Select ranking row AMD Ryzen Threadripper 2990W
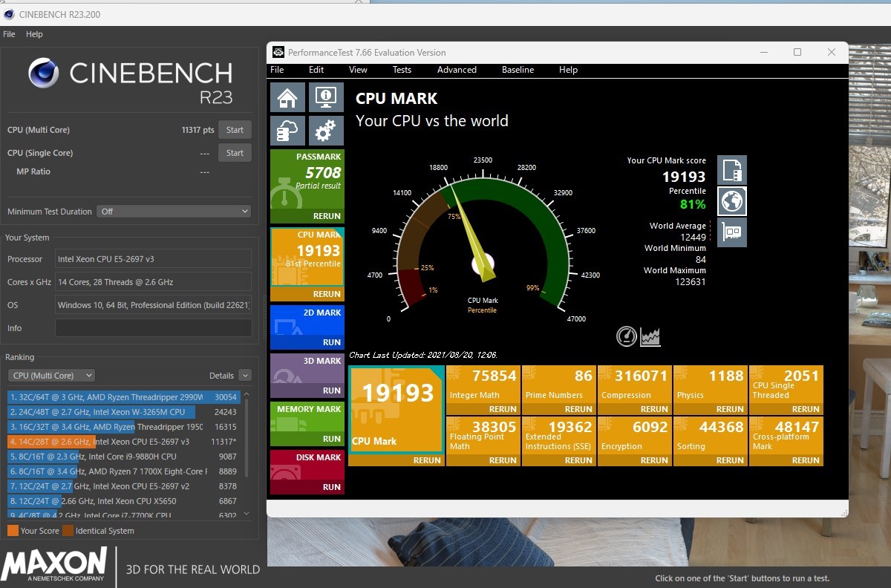891x588 pixels. tap(123, 397)
